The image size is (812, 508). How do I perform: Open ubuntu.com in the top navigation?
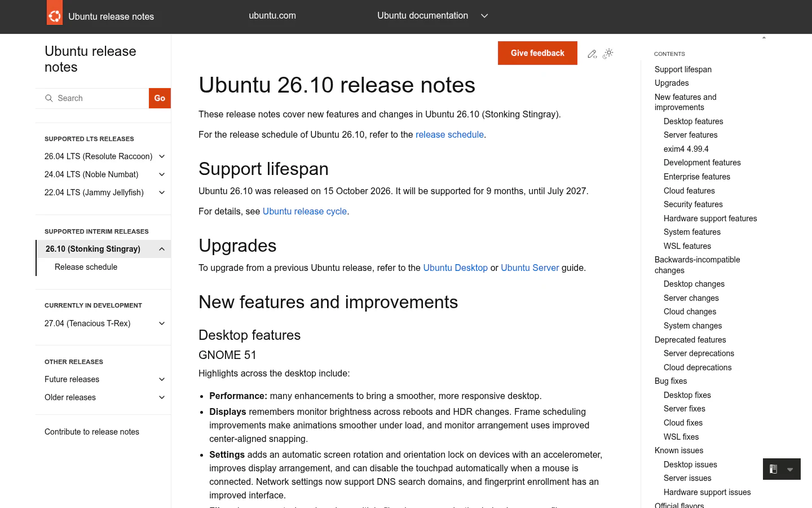(272, 16)
